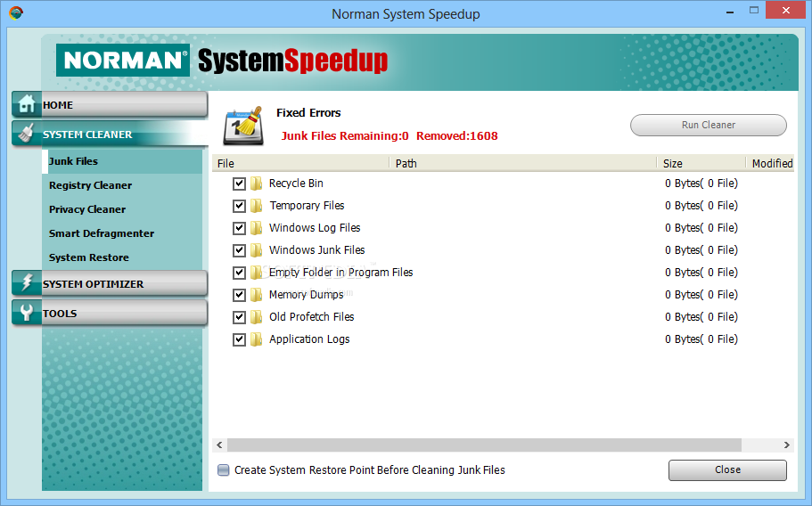The width and height of the screenshot is (812, 506).
Task: Open the SYSTEM OPTIMIZER section
Action: [x=110, y=283]
